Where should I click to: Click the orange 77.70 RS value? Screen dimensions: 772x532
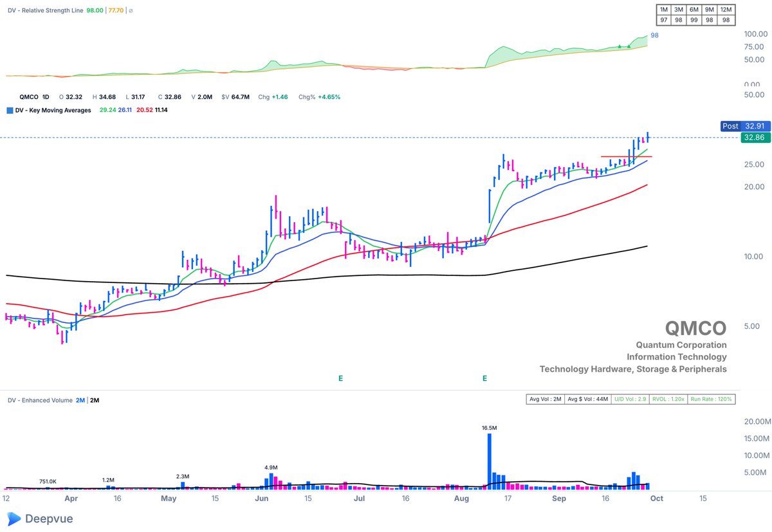(116, 11)
